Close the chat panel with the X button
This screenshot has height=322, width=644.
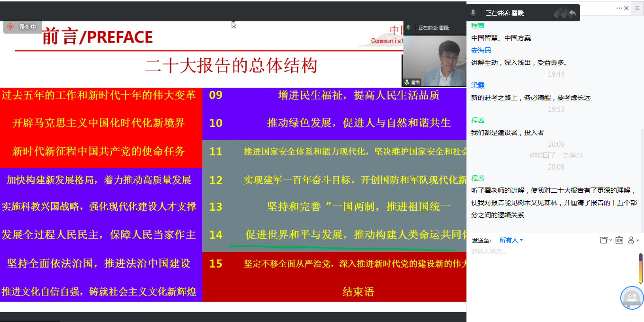(x=626, y=8)
